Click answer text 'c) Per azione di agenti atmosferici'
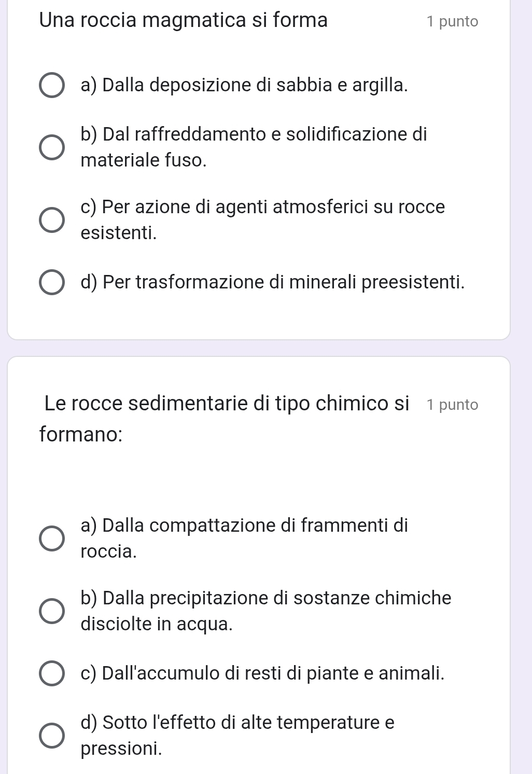This screenshot has height=774, width=532. [263, 207]
